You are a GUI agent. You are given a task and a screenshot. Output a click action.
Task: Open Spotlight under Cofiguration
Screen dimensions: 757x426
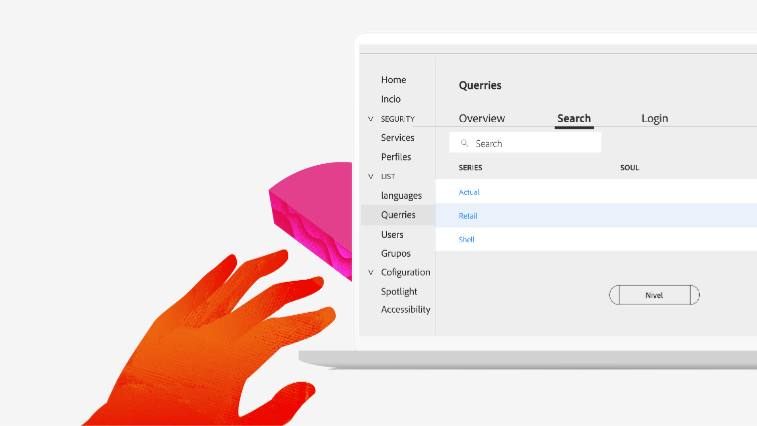(x=399, y=292)
